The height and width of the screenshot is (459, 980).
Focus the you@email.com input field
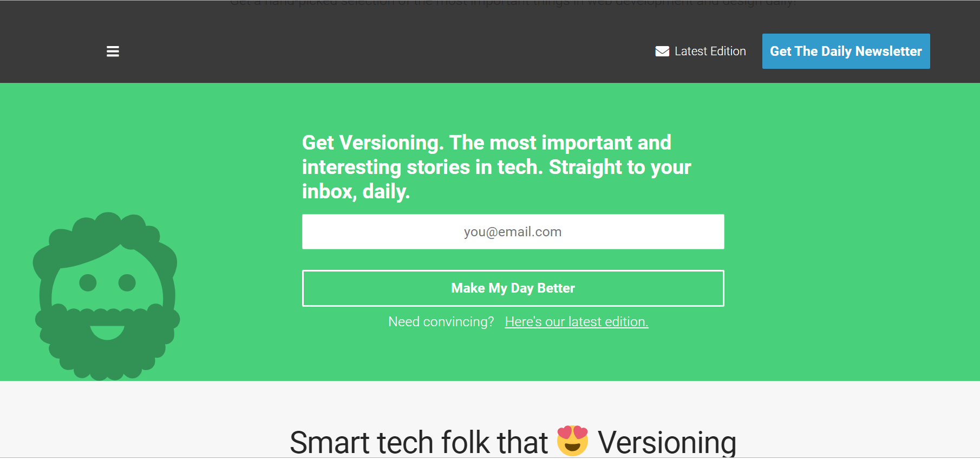[513, 232]
